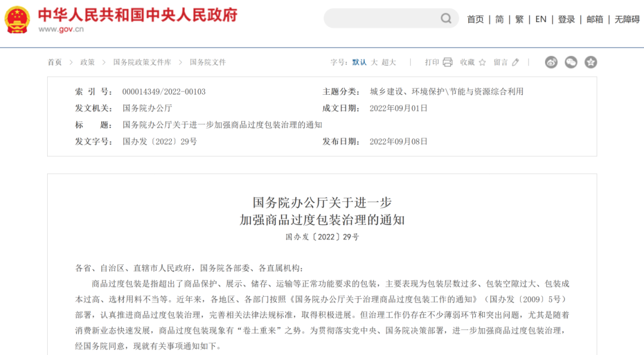This screenshot has width=644, height=355.
Task: Switch site to 简 simplified Chinese
Action: click(499, 18)
